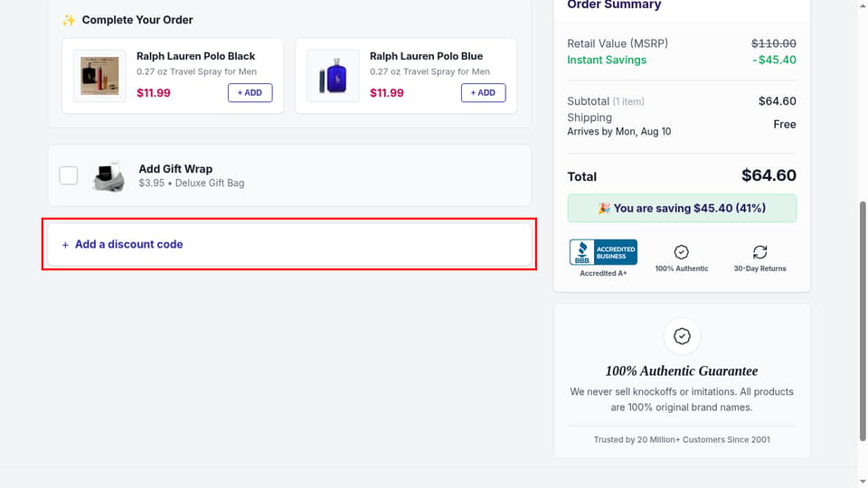
Task: Expand Add a discount code
Action: (289, 244)
